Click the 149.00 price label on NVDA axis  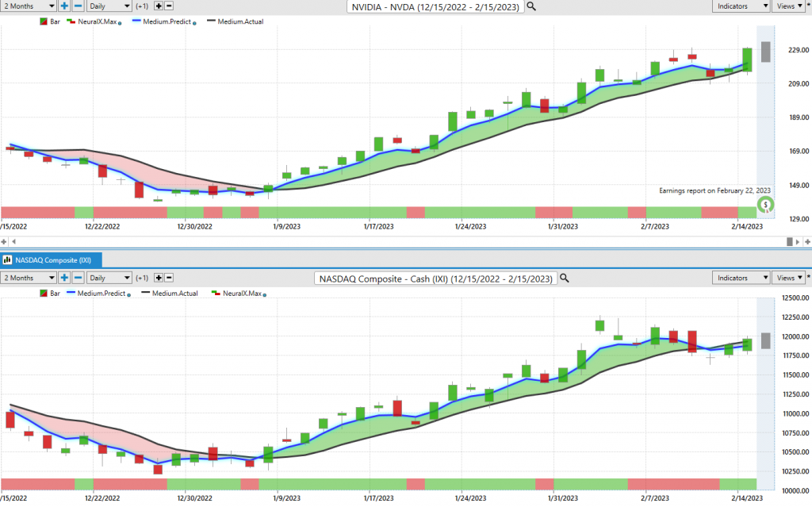point(798,185)
